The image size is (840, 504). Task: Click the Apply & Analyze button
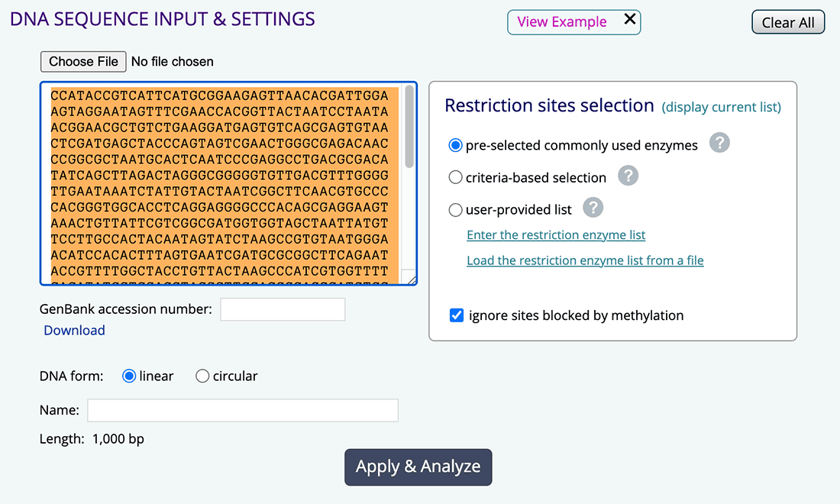pos(418,467)
